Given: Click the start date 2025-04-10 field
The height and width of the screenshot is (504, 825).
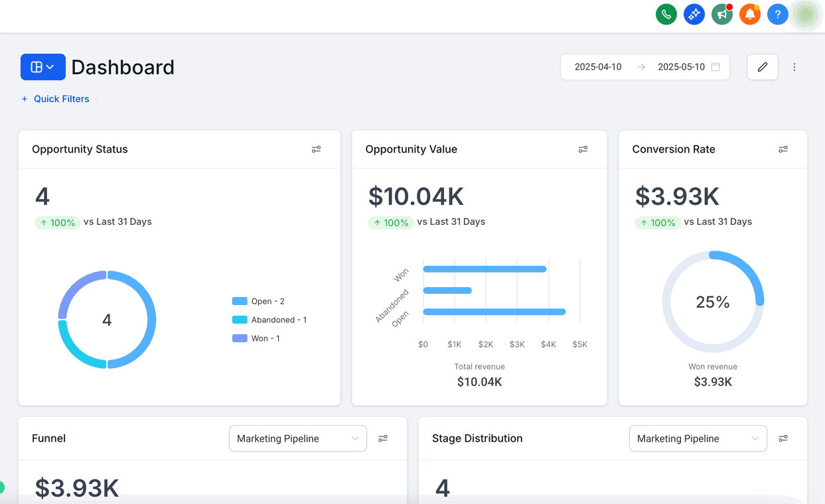Looking at the screenshot, I should click(x=598, y=67).
